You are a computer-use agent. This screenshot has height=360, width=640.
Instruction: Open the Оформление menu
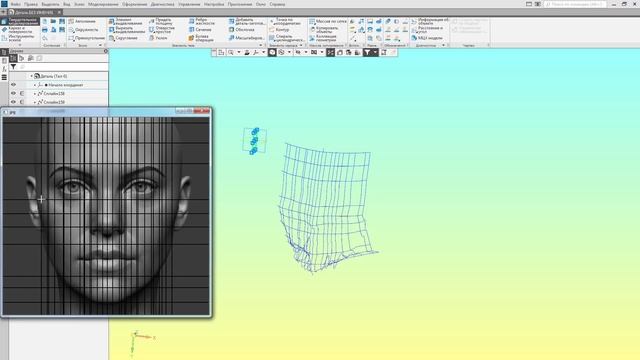click(135, 4)
